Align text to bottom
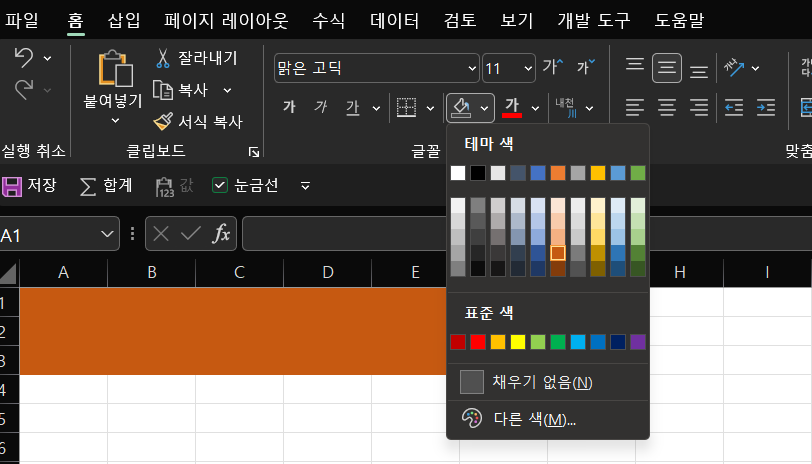Viewport: 812px width, 464px height. [699, 69]
